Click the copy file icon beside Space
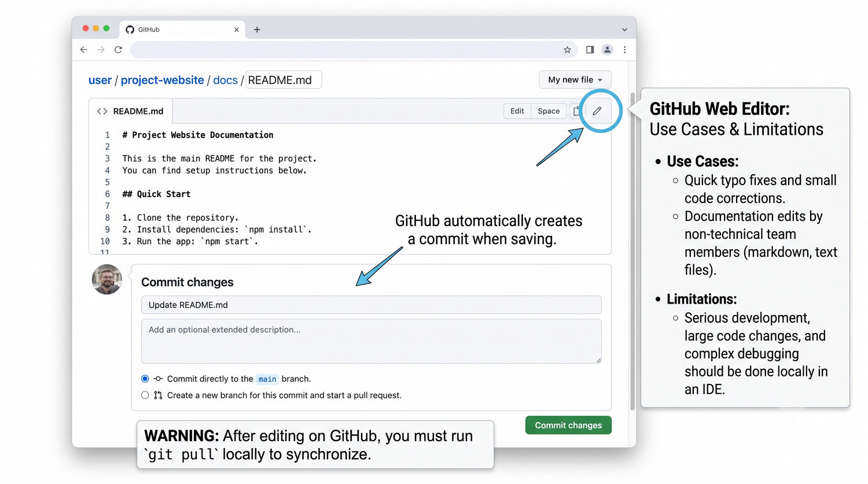Screen dimensions: 868x484 tap(576, 111)
